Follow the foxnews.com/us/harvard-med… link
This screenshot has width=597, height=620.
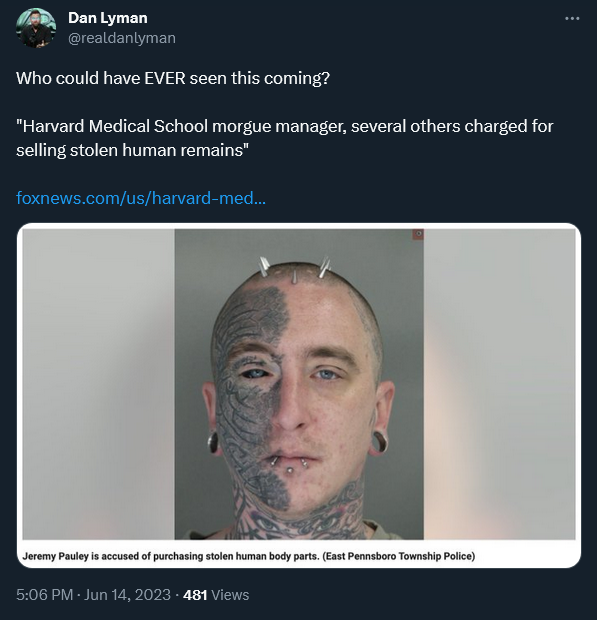point(141,197)
